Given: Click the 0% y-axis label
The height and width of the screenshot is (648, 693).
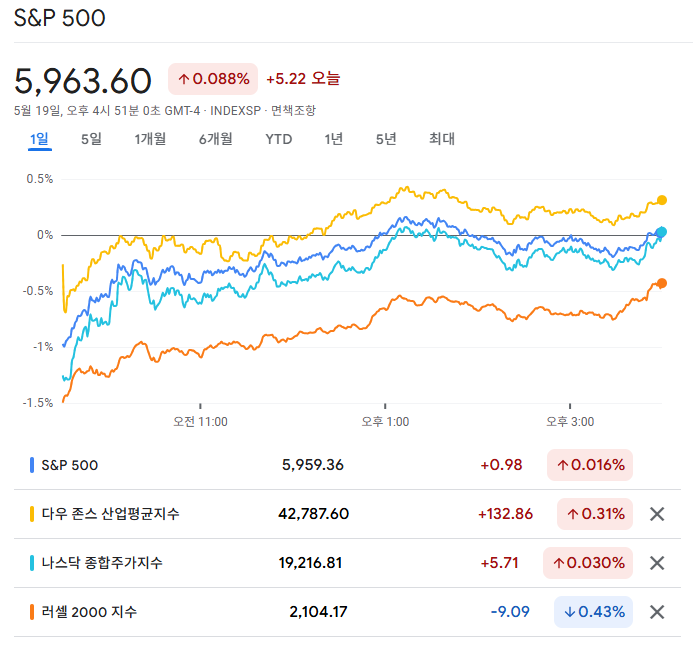Looking at the screenshot, I should (x=45, y=235).
